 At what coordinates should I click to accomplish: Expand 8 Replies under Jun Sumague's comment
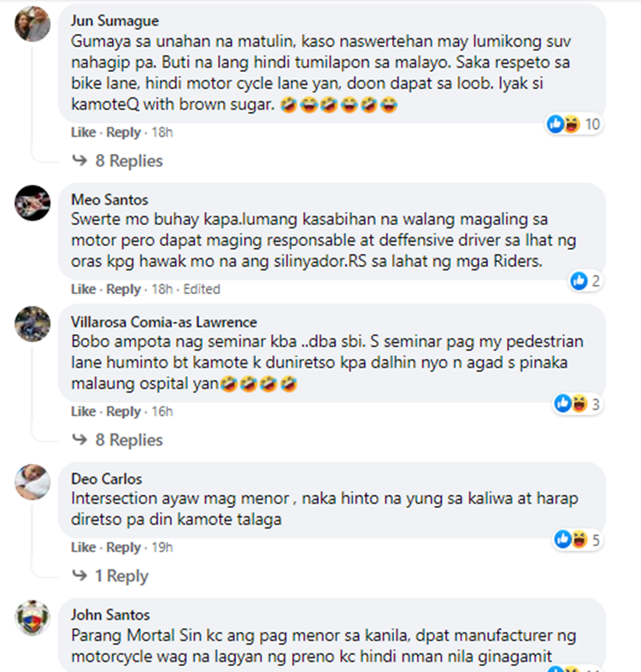coord(117,161)
